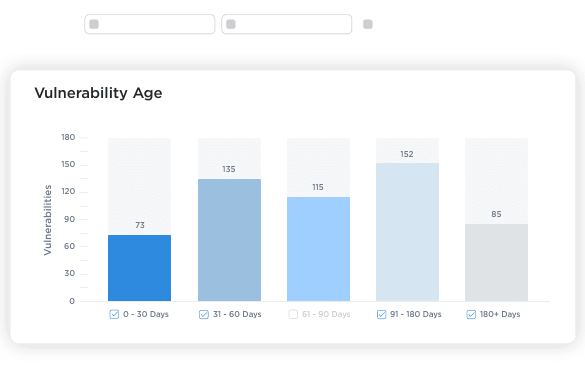Screen dimensions: 585x376
Task: Click the Vulnerability Age card title
Action: 98,93
